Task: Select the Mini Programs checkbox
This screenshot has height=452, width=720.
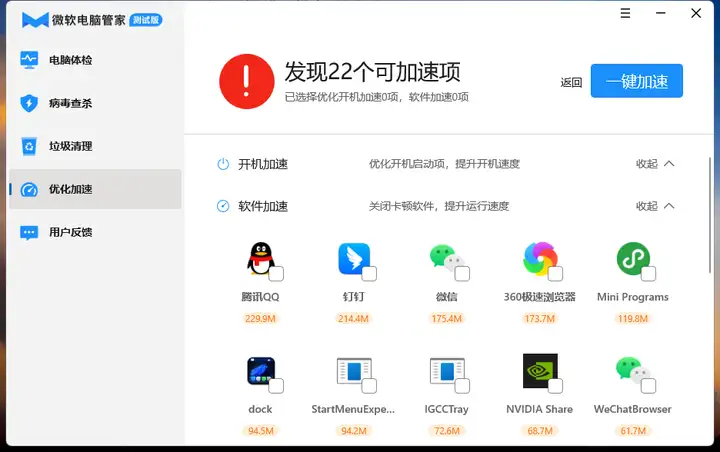Action: (x=648, y=274)
